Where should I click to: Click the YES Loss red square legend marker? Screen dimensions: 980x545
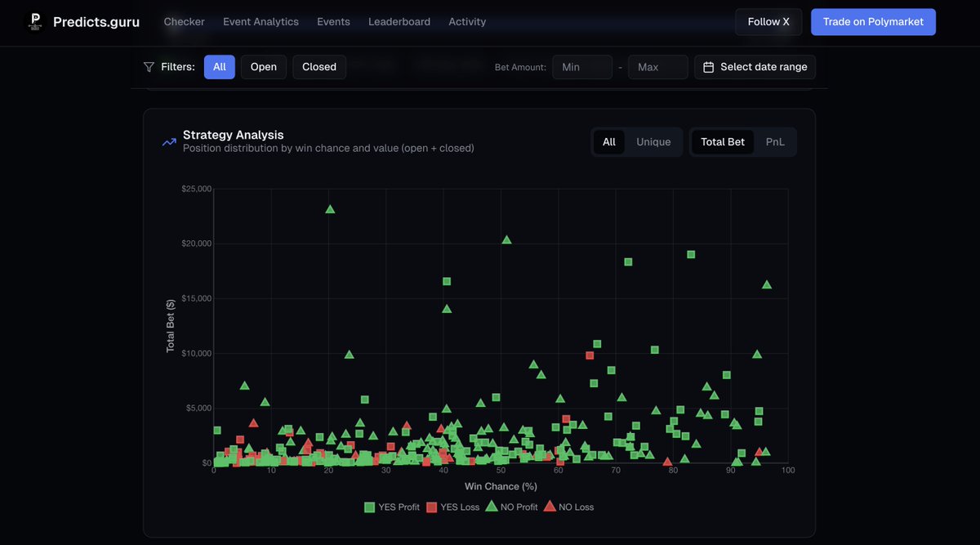click(431, 507)
